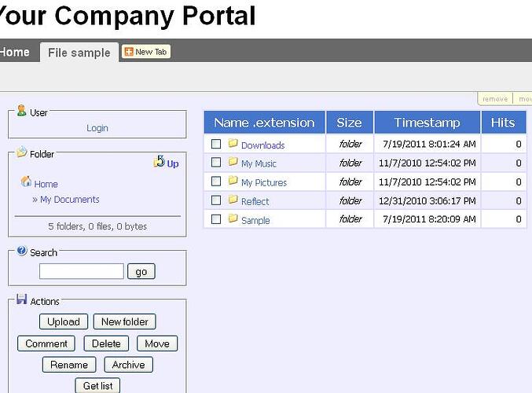Click the Upload button
The height and width of the screenshot is (393, 532).
pyautogui.click(x=64, y=321)
